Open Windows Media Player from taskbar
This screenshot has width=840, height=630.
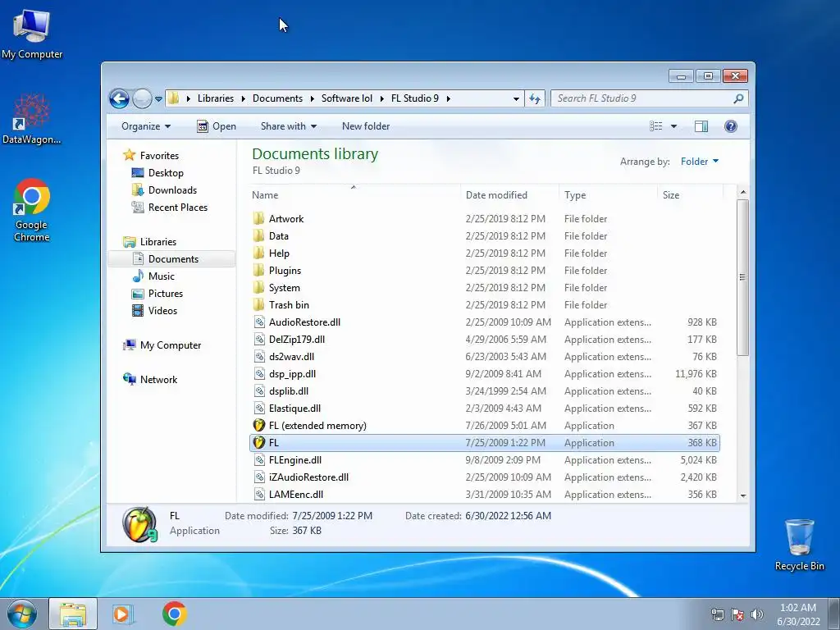coord(123,614)
